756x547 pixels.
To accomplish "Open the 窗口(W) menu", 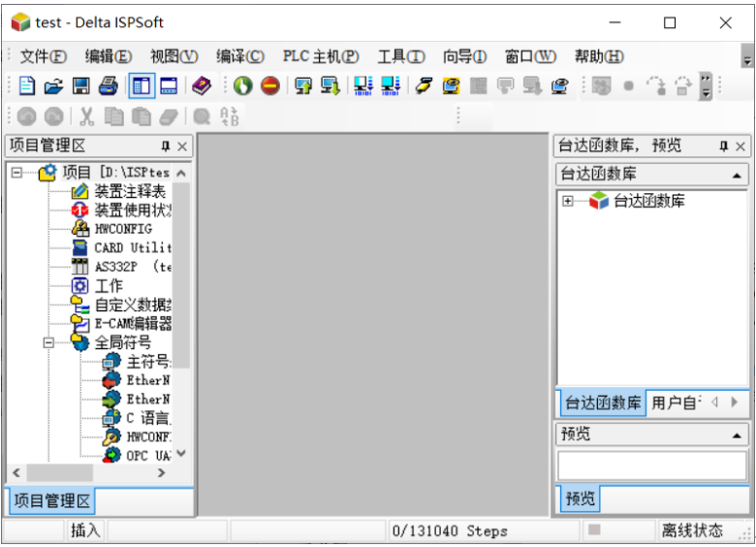I will pyautogui.click(x=531, y=57).
